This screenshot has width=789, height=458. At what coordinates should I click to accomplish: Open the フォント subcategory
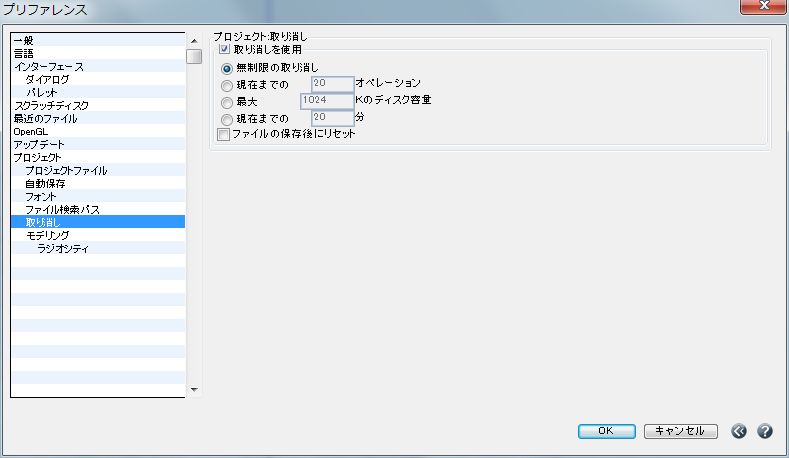coord(98,197)
